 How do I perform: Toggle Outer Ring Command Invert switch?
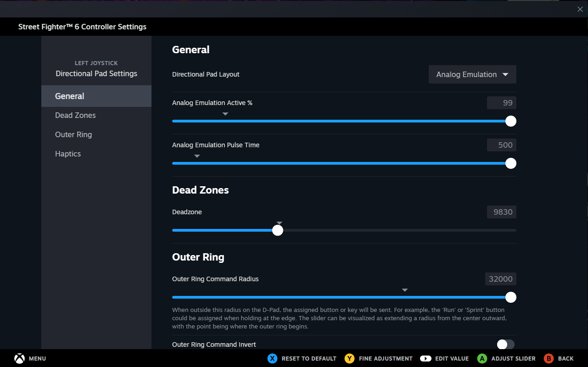[506, 344]
